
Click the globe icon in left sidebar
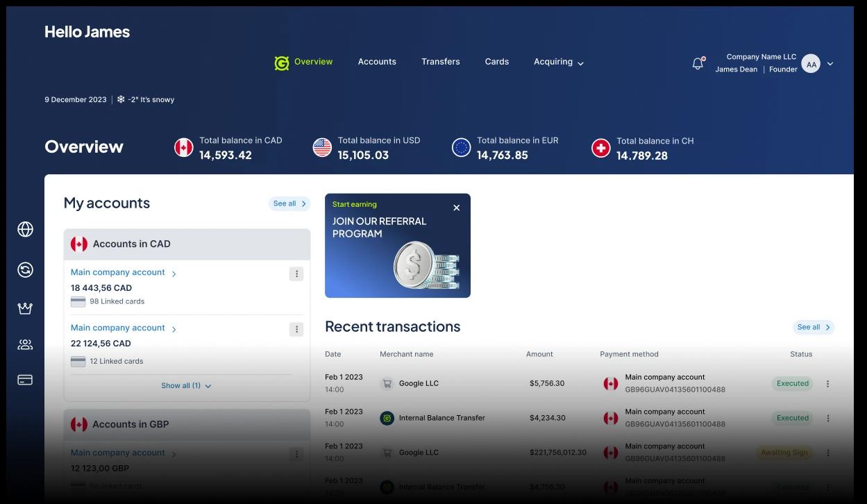coord(25,229)
